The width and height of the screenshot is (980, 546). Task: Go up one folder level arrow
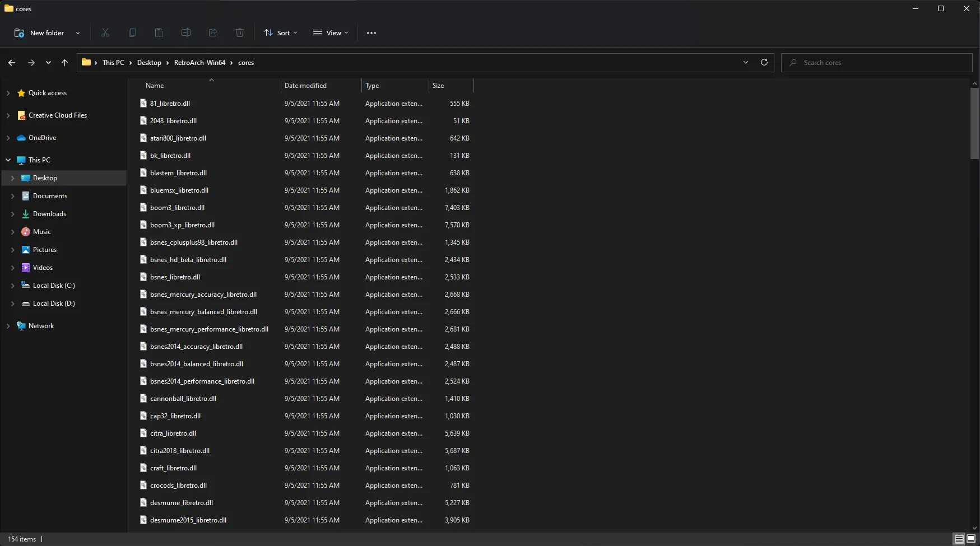click(65, 63)
